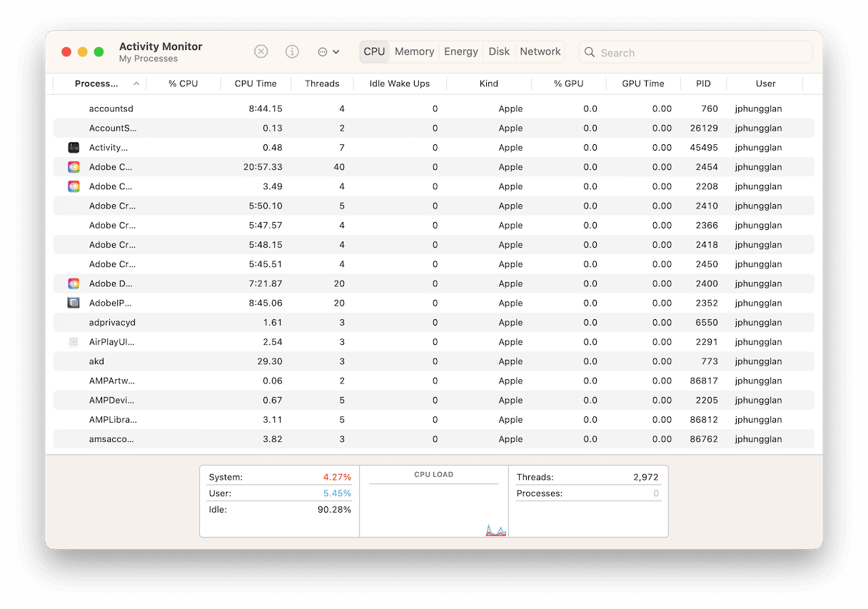Click the Activity Monitor process icon
868x609 pixels.
(x=74, y=148)
